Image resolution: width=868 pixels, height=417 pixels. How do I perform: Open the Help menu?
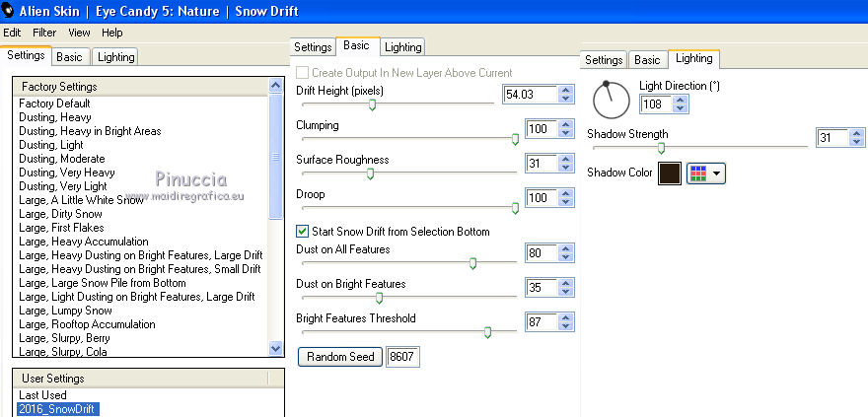click(x=111, y=33)
